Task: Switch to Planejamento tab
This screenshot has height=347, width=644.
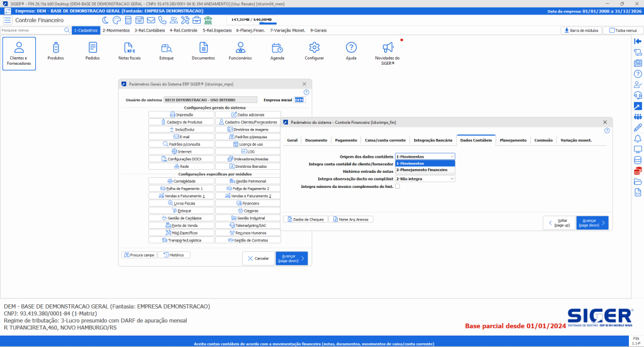Action: coord(513,140)
